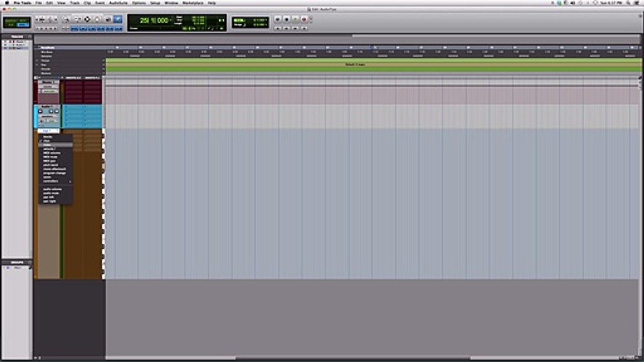Choose highlighted 'notes' in track view popup
The height and width of the screenshot is (362, 644).
pyautogui.click(x=55, y=145)
